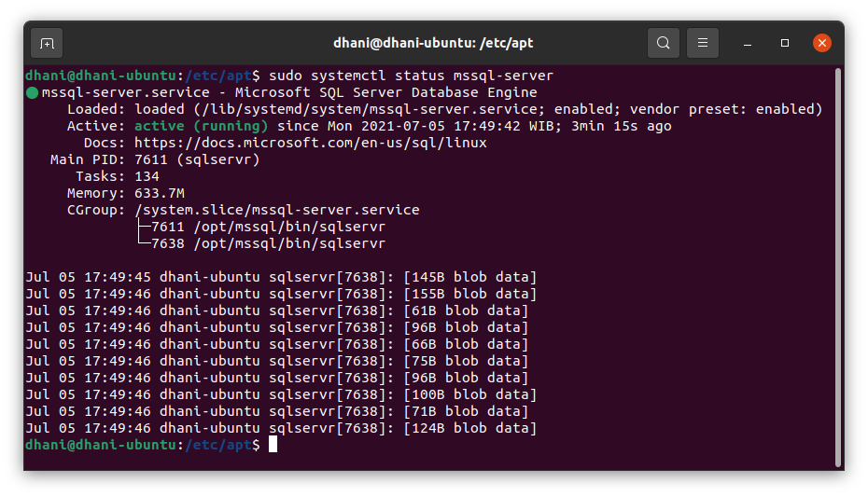Minimize the terminal window

point(748,43)
